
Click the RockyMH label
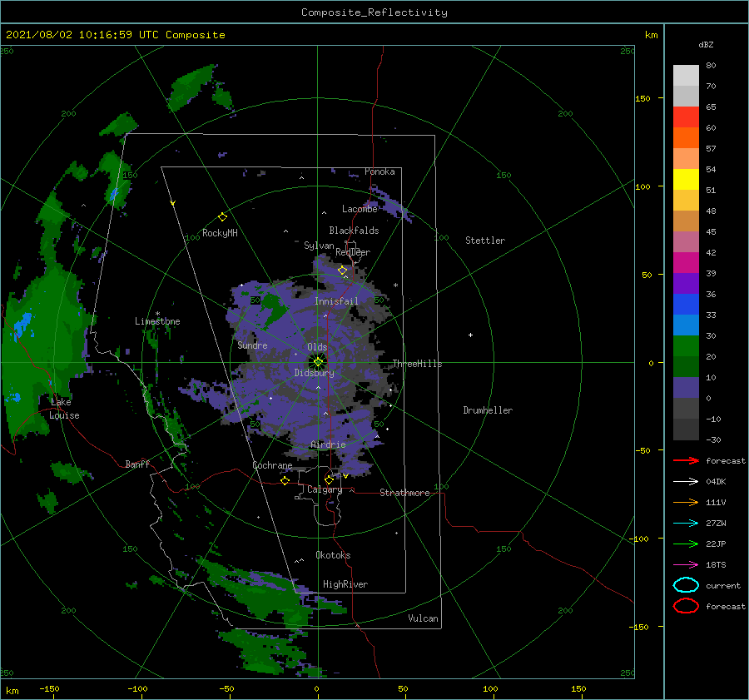click(220, 233)
